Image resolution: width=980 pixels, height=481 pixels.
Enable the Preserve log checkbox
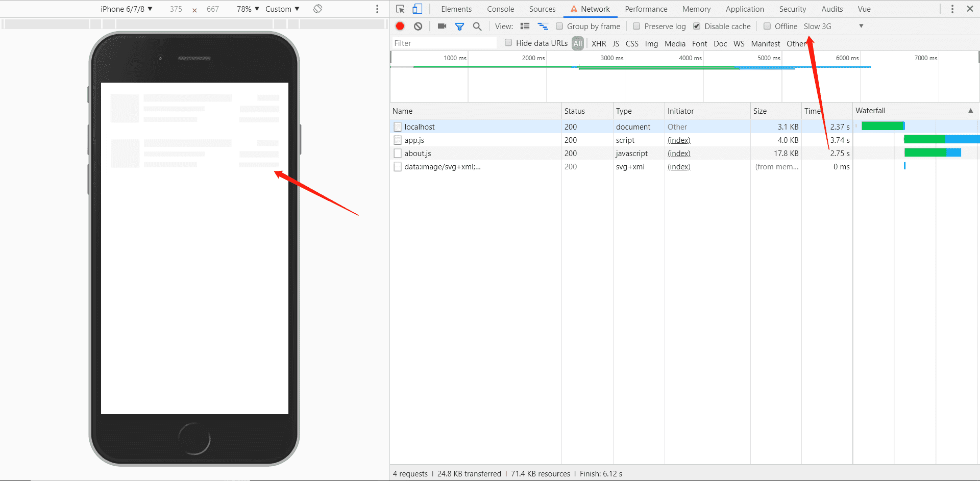point(636,26)
